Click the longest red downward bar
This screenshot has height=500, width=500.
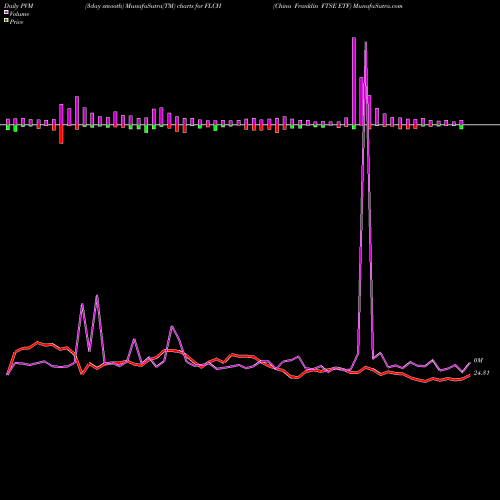pyautogui.click(x=61, y=134)
